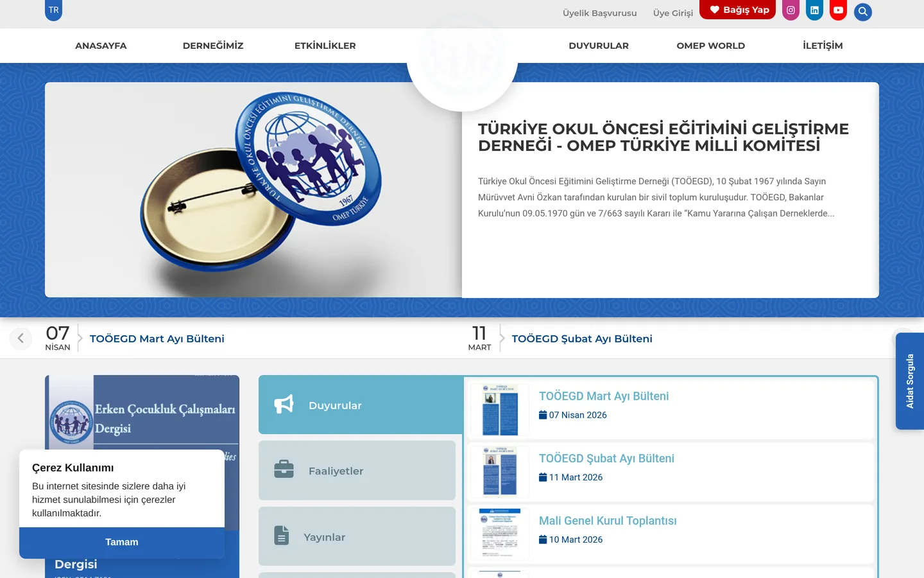
Task: Accept cookies with the Tamam button
Action: click(122, 542)
